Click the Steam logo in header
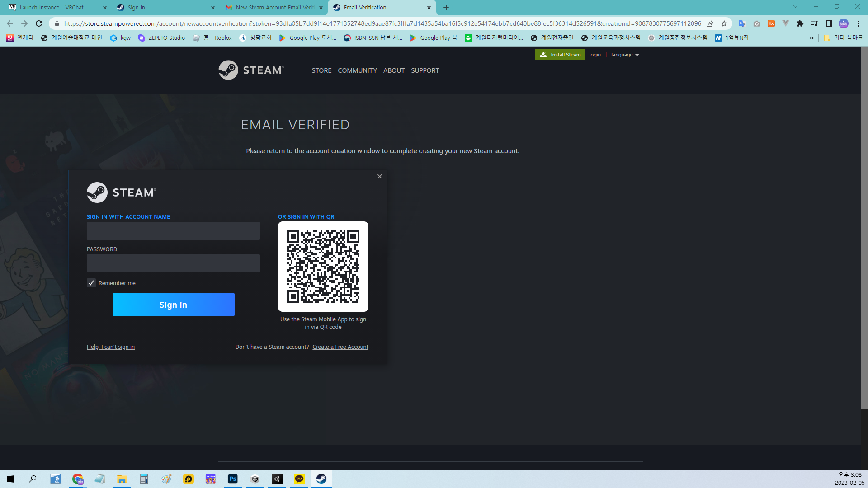 [251, 70]
